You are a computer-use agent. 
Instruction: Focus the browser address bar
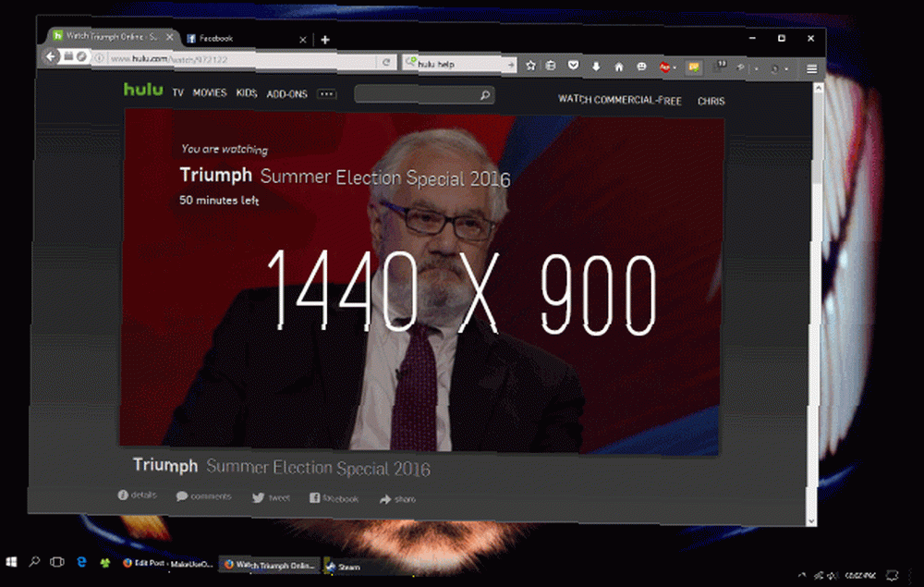pyautogui.click(x=241, y=59)
